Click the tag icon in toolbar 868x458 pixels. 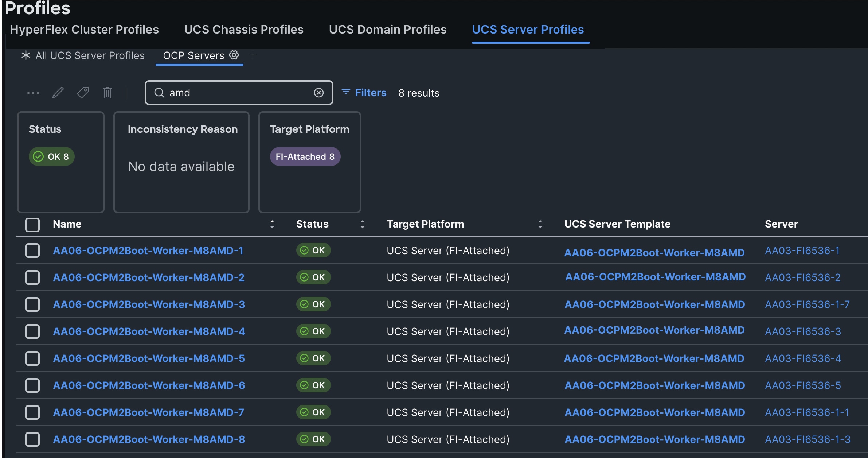pyautogui.click(x=83, y=93)
